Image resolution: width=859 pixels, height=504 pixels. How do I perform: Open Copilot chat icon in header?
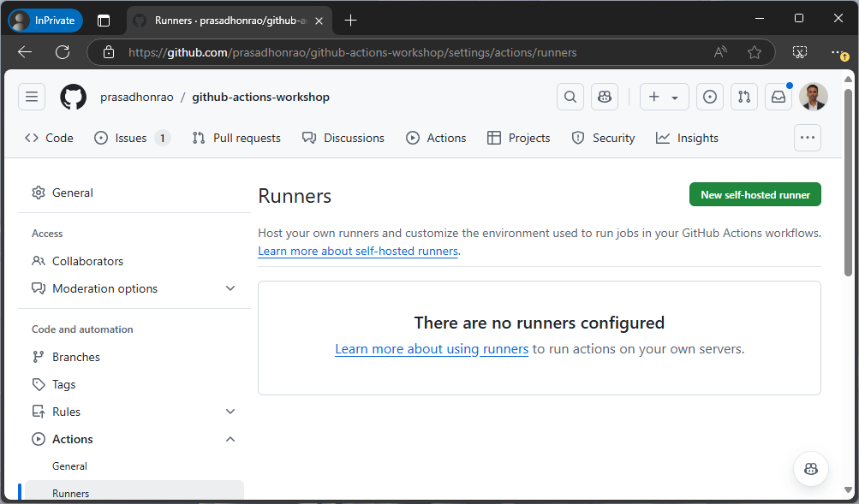pos(605,97)
